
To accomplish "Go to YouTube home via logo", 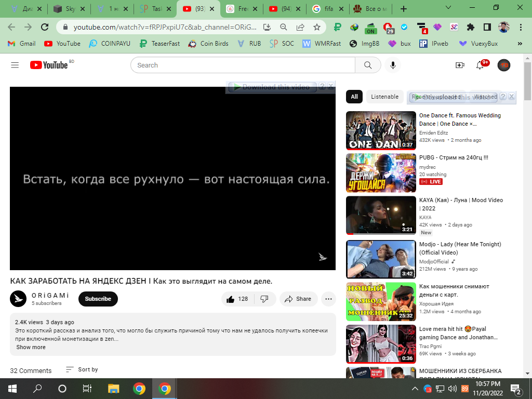I will click(49, 65).
